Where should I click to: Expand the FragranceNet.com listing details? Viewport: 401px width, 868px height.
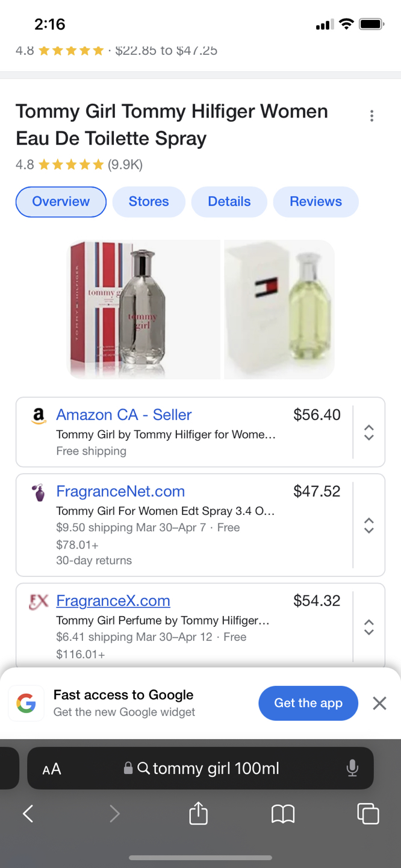(368, 525)
